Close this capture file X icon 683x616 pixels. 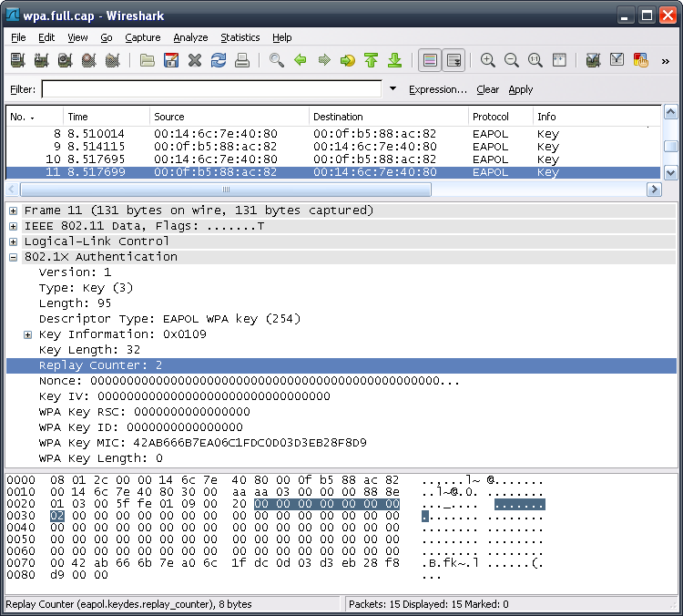tap(195, 60)
